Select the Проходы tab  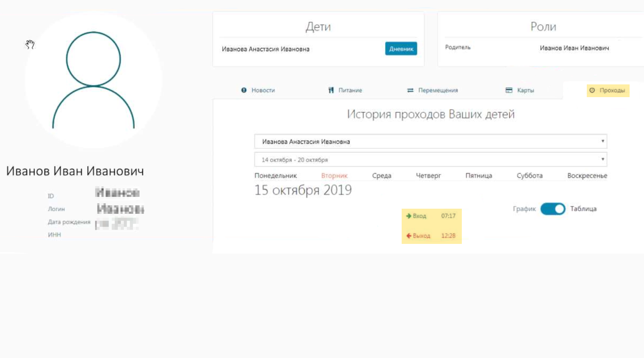(x=608, y=90)
